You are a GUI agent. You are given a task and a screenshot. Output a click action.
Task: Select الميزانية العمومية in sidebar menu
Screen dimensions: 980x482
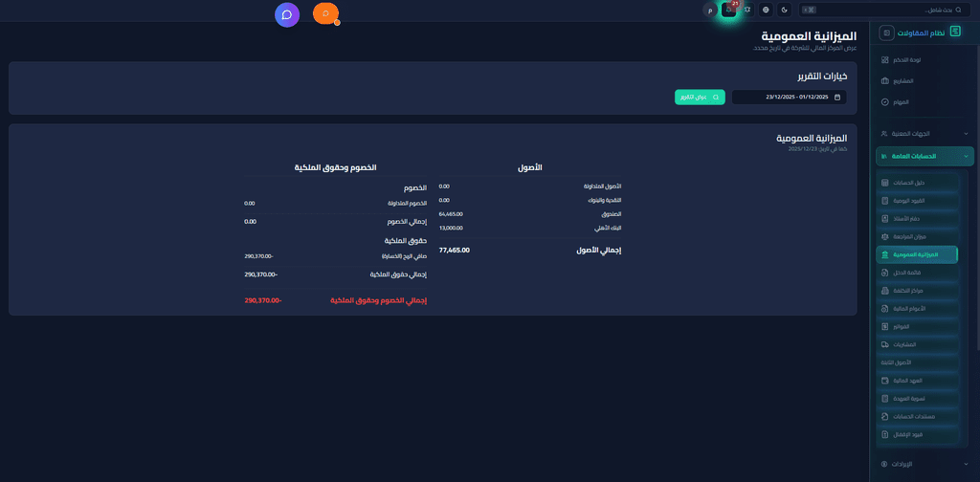917,254
